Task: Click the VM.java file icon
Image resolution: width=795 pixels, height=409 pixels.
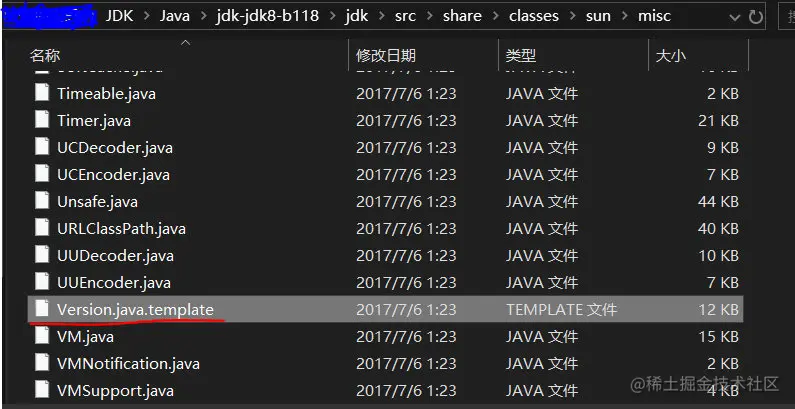Action: (42, 337)
